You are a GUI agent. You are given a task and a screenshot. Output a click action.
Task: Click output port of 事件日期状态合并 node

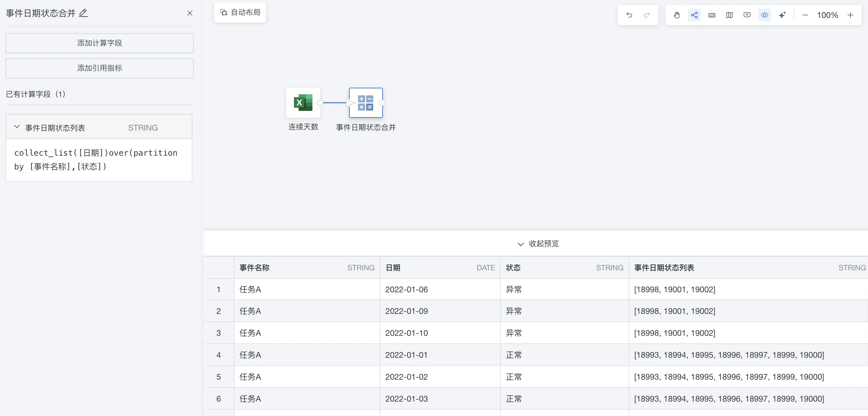pyautogui.click(x=382, y=103)
